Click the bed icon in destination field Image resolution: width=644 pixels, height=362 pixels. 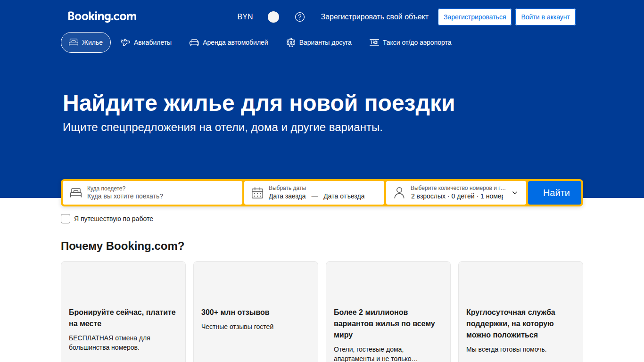coord(76,192)
